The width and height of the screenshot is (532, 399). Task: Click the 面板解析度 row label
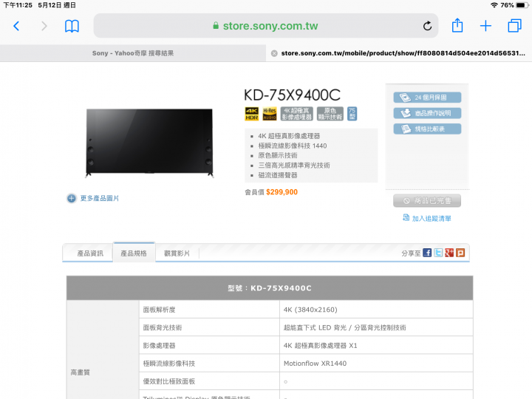tap(159, 310)
